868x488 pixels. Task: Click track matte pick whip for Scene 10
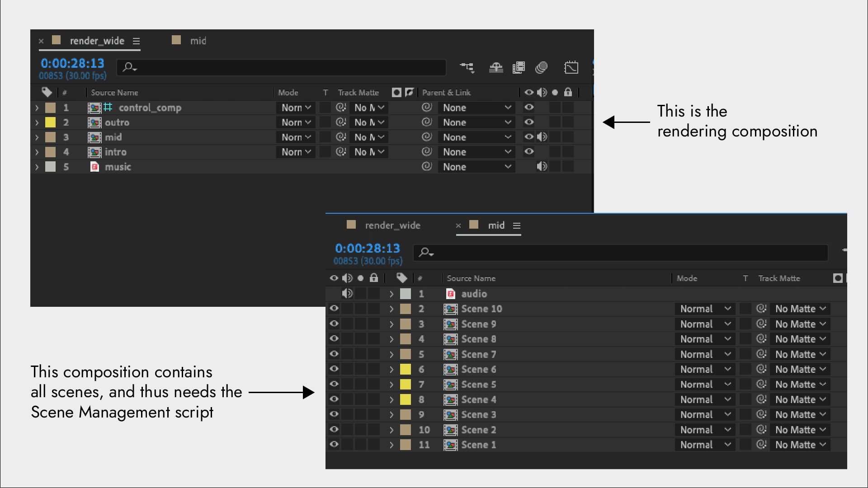761,309
